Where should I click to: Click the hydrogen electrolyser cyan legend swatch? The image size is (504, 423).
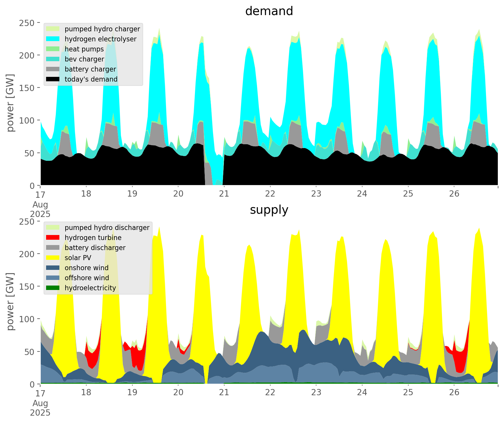[53, 39]
